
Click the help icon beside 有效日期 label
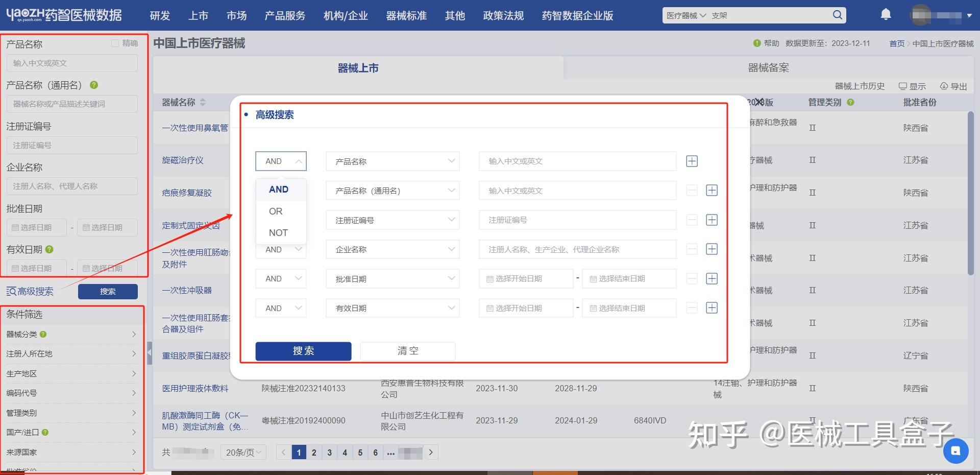50,250
